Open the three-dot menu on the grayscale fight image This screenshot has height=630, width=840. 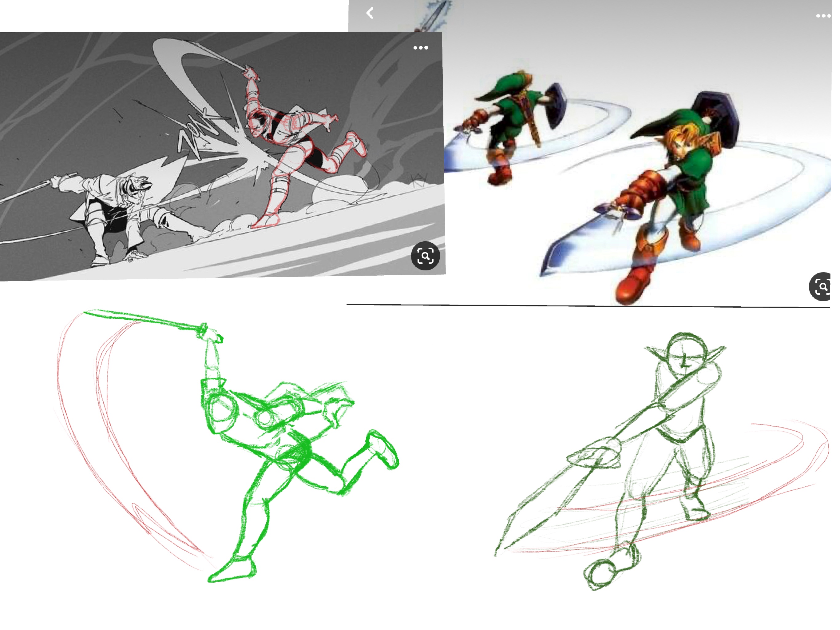(x=420, y=48)
